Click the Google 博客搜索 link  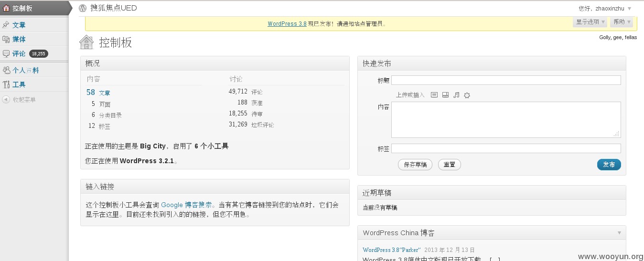187,205
